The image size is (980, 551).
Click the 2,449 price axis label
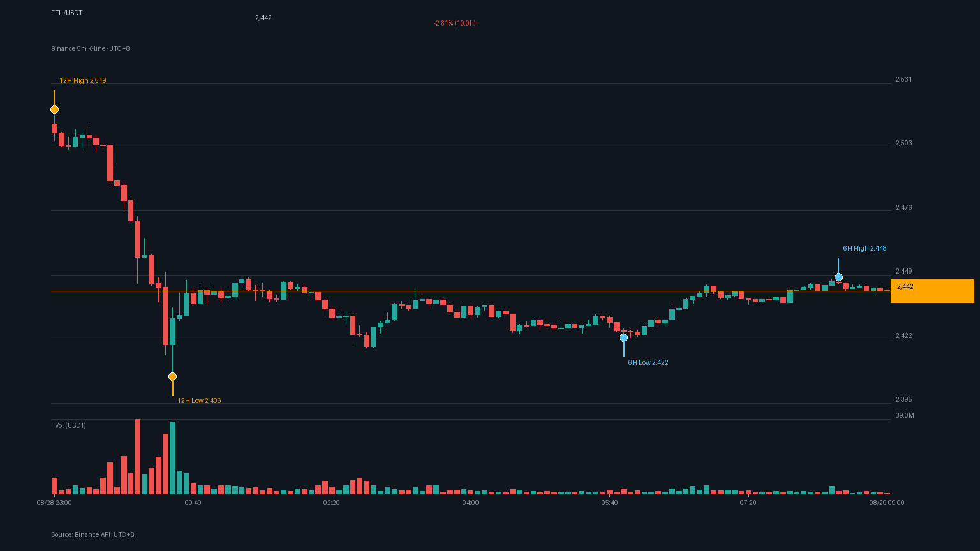coord(904,271)
